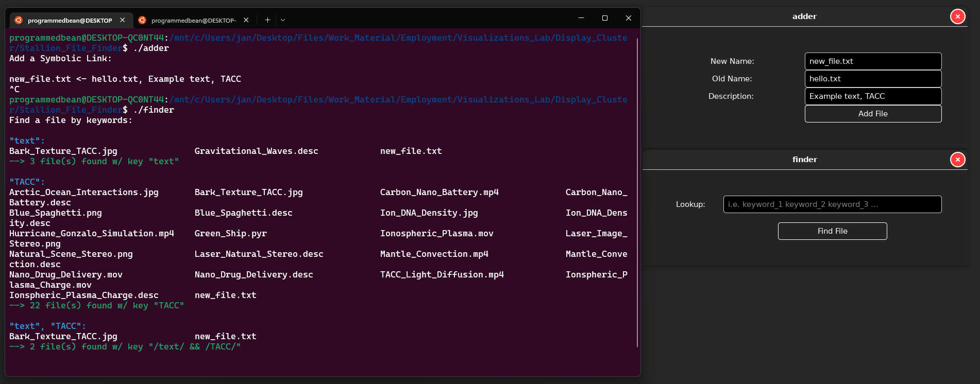Focus the New Name input field
Screen dimensions: 980x384
click(873, 61)
